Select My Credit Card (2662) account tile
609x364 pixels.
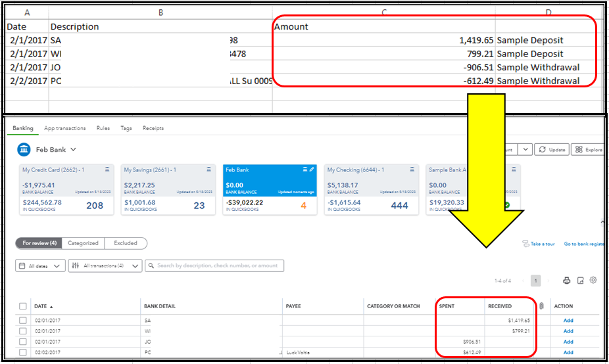(x=66, y=189)
